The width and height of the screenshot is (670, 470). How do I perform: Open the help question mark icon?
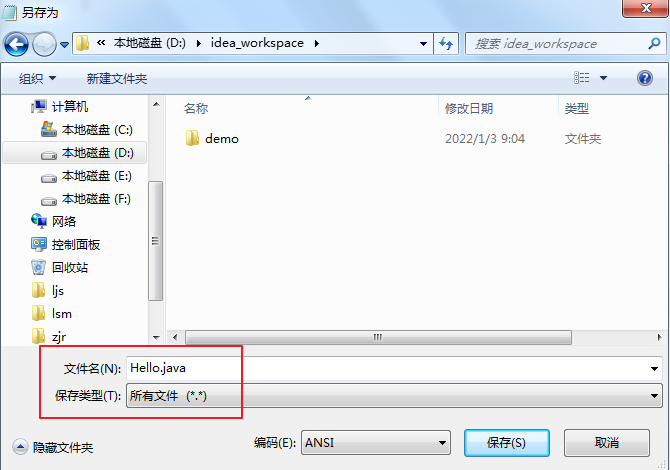coord(644,78)
